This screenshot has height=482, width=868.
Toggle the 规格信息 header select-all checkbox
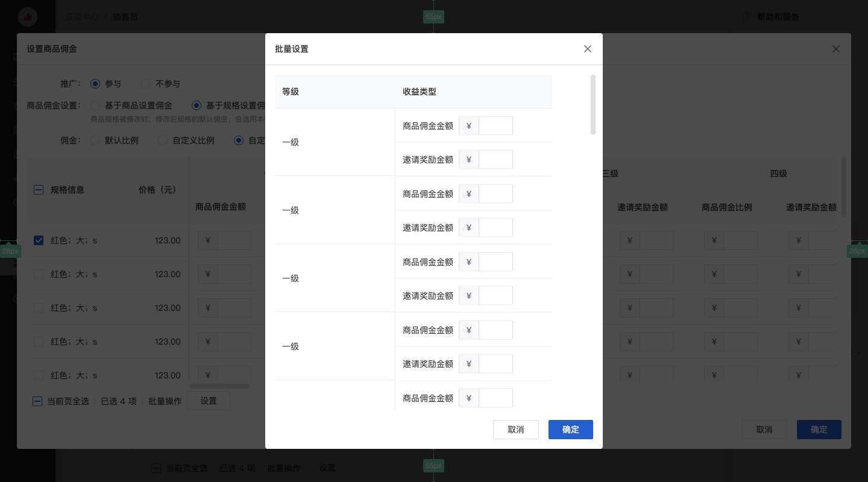pos(39,190)
